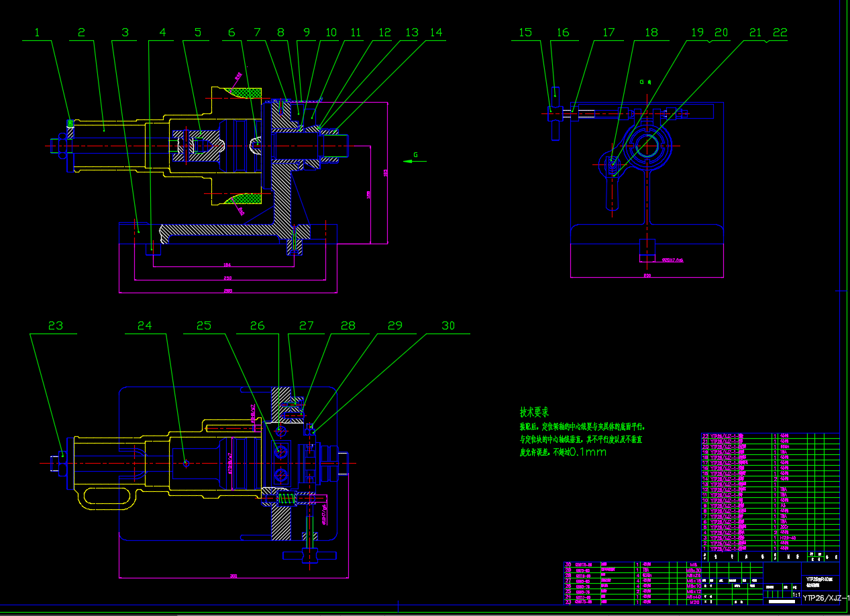
Task: Select drawing number YTP26/XJZ-1 in title block
Action: [x=827, y=597]
